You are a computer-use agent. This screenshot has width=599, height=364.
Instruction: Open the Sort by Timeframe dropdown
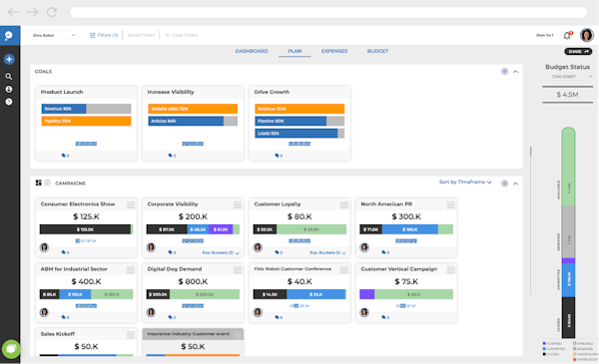465,182
